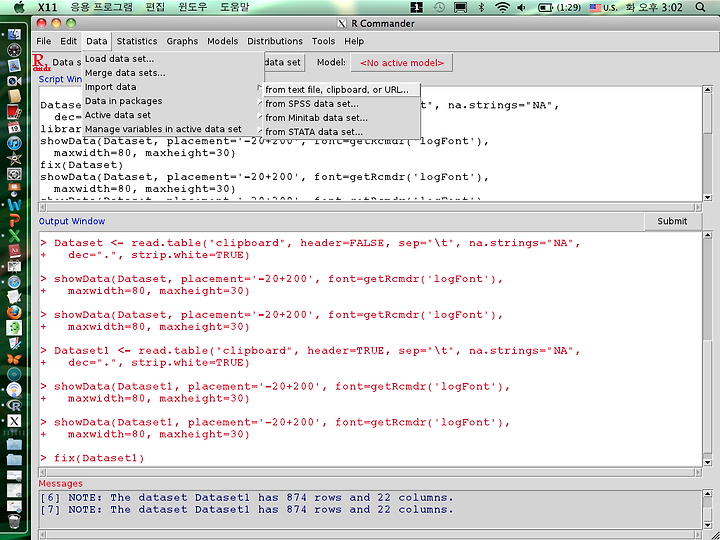
Task: Select from SPSS data set...
Action: pyautogui.click(x=341, y=104)
